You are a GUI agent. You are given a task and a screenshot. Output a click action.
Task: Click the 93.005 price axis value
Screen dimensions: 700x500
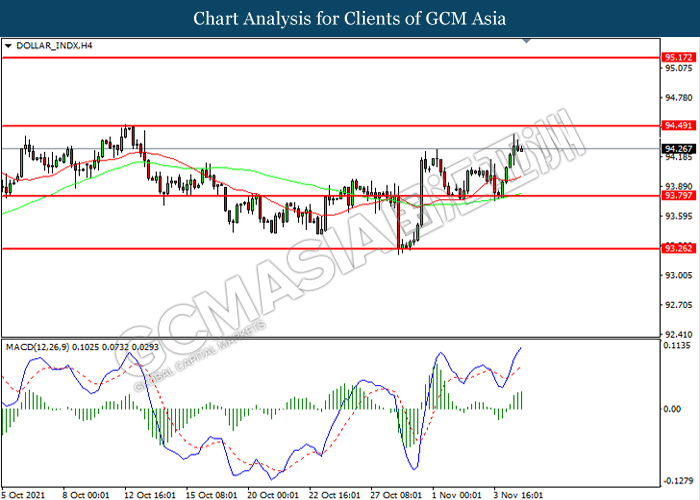[679, 275]
